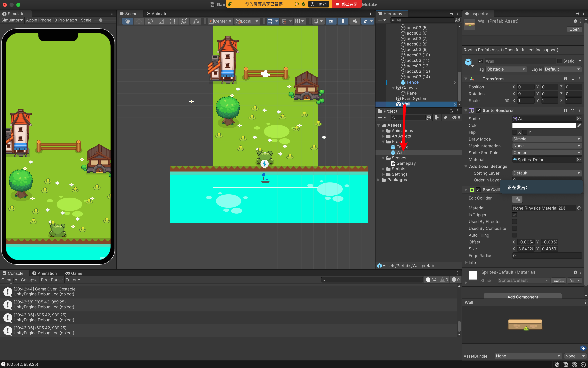Open the Mask Interaction dropdown

point(547,146)
